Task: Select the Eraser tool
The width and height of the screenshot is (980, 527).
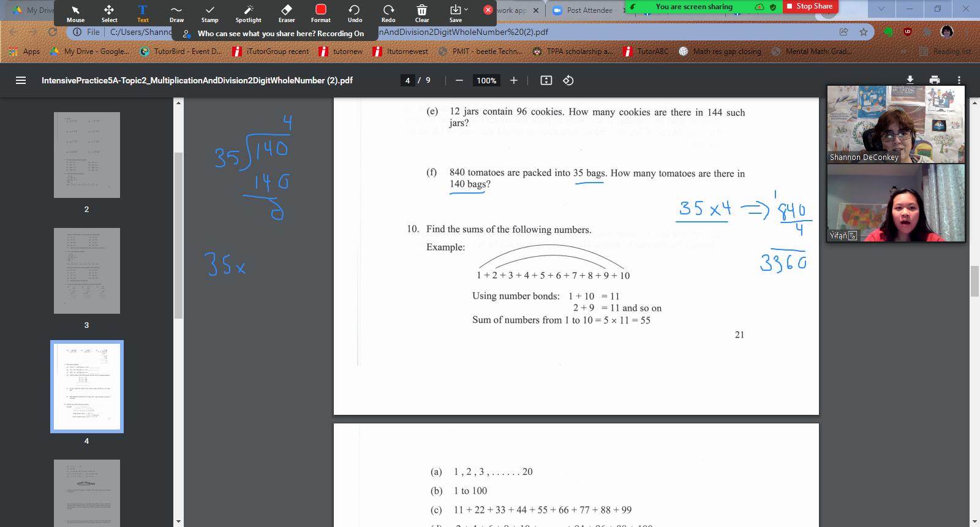Action: click(287, 13)
